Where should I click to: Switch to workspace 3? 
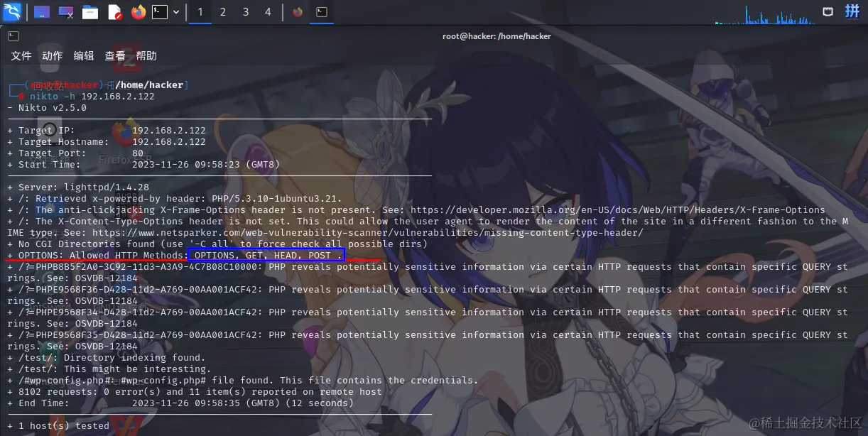(x=246, y=12)
